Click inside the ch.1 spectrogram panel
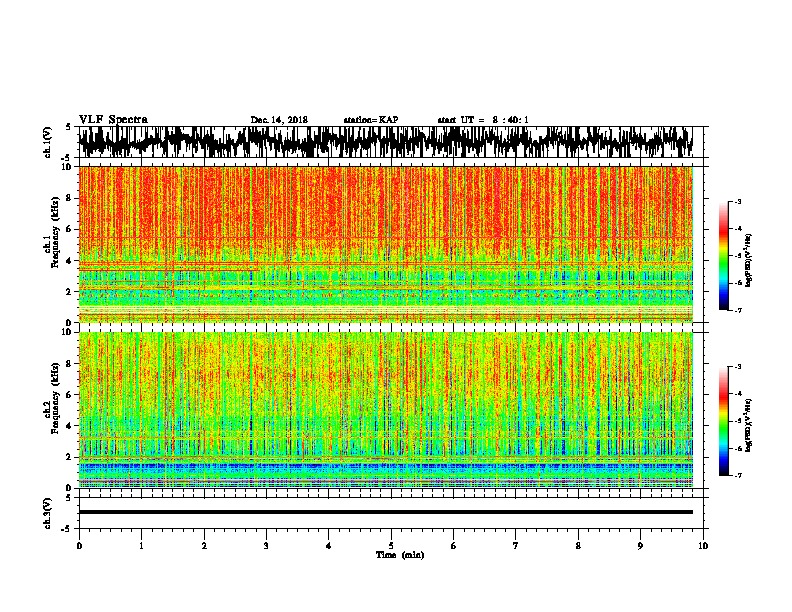Image resolution: width=792 pixels, height=612 pixels. (x=386, y=244)
